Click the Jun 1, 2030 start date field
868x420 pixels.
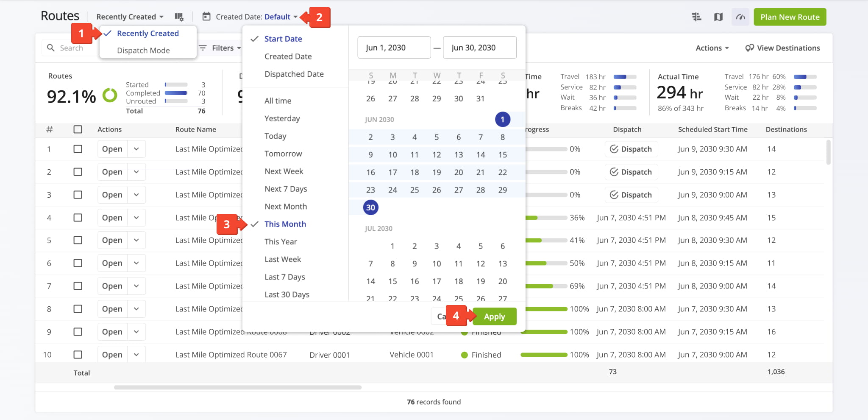click(x=394, y=48)
